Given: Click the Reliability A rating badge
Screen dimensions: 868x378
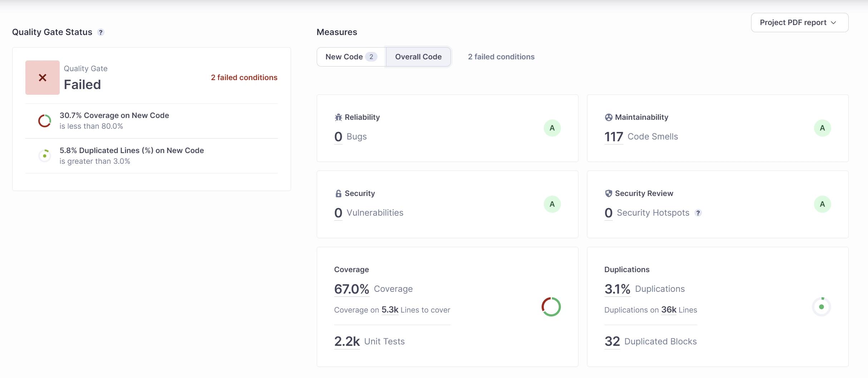Looking at the screenshot, I should tap(552, 128).
